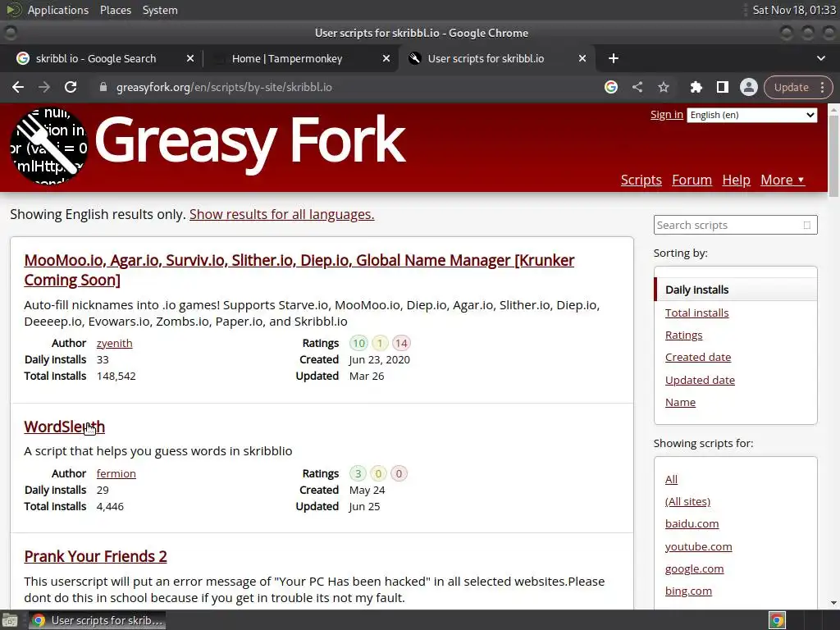This screenshot has width=840, height=630.
Task: Expand the More menu in site header
Action: (x=782, y=180)
